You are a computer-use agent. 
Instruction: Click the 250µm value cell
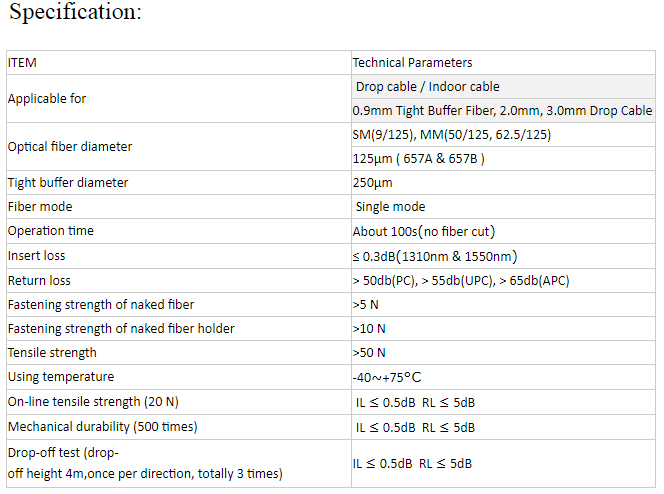click(x=372, y=183)
